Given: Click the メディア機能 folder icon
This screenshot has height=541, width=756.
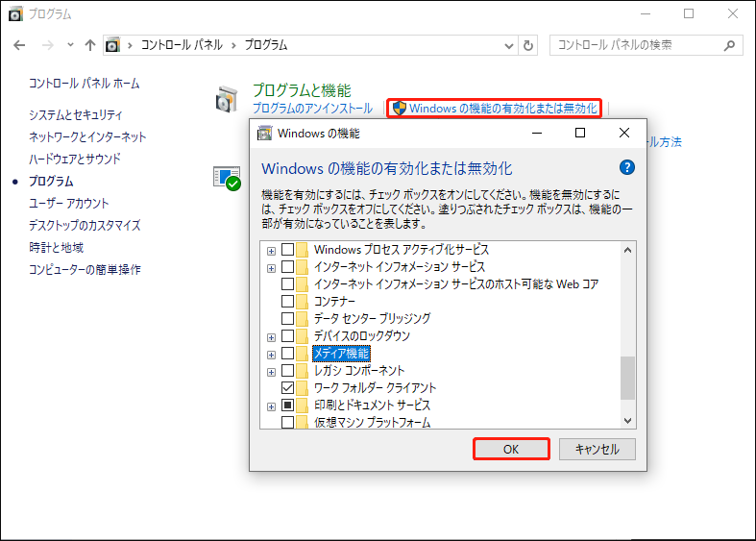Looking at the screenshot, I should coord(302,354).
